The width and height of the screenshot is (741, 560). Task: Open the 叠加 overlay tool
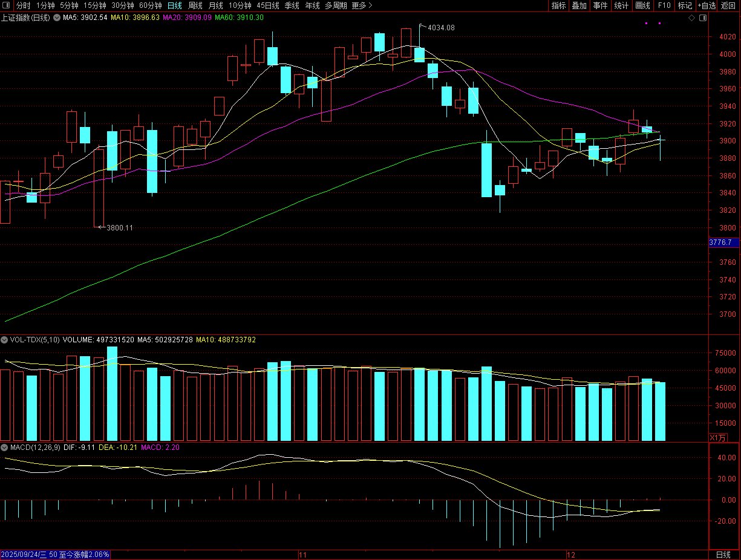pyautogui.click(x=579, y=5)
